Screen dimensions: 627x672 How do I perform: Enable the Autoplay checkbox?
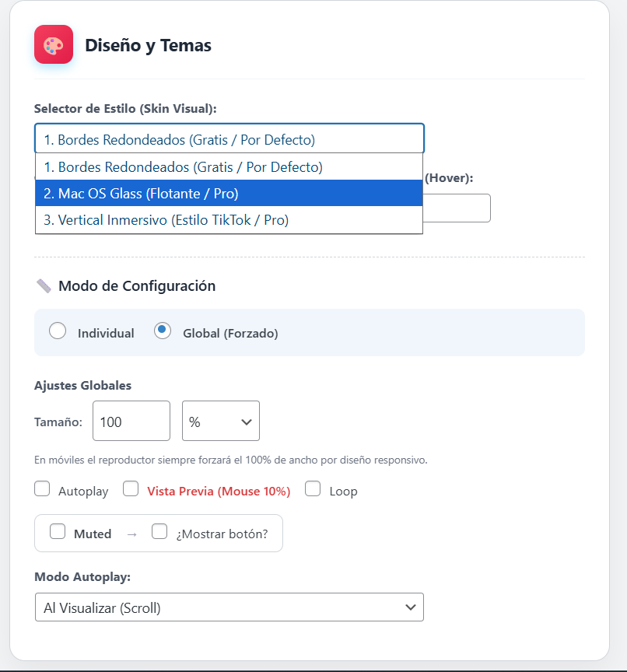(42, 489)
